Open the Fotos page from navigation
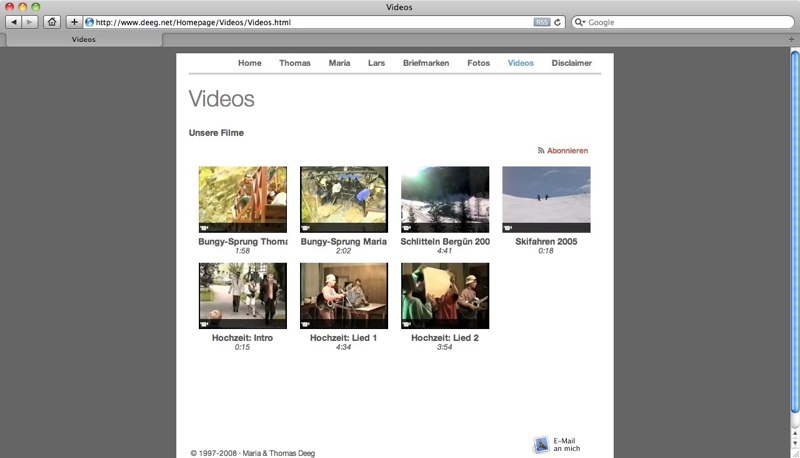The image size is (800, 458). click(478, 63)
